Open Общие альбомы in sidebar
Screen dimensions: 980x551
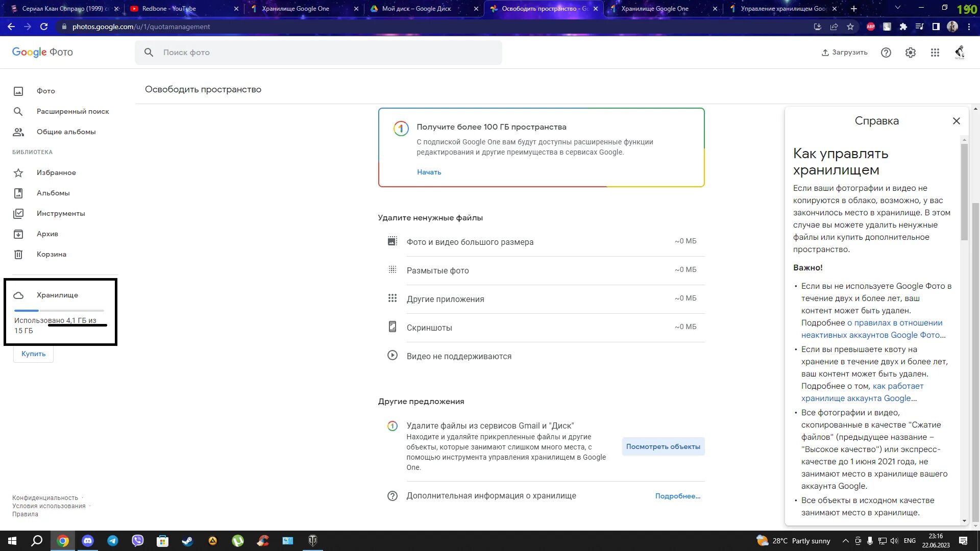pos(66,132)
